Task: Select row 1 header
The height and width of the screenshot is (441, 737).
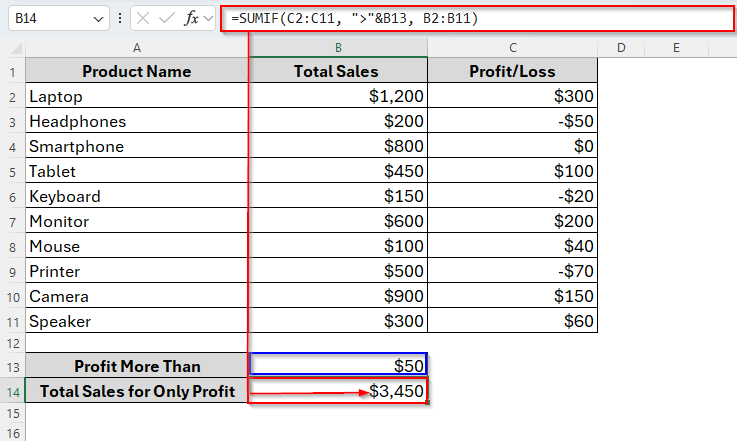Action: 12,72
